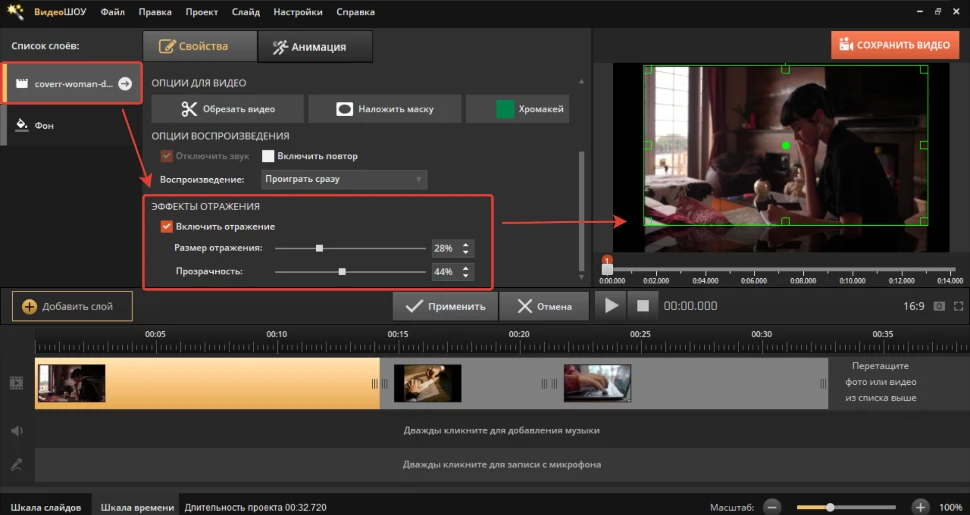This screenshot has width=970, height=515.
Task: Open the Справка menu
Action: 355,12
